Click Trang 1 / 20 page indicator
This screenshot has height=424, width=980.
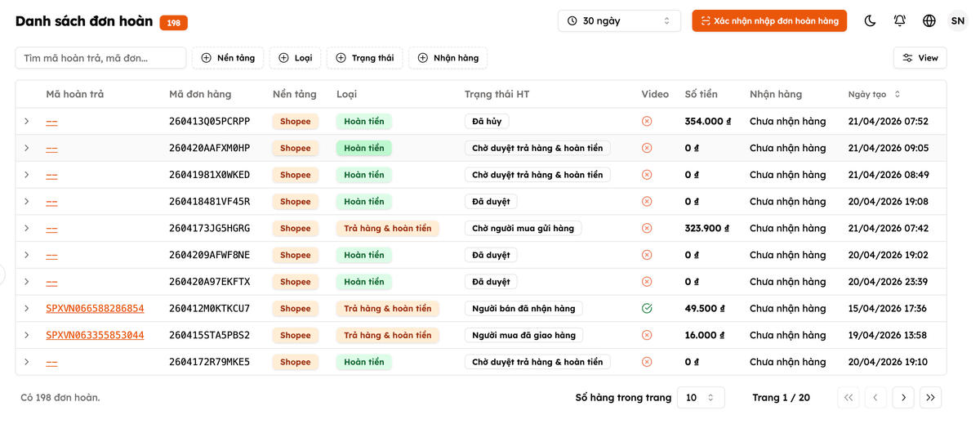781,397
